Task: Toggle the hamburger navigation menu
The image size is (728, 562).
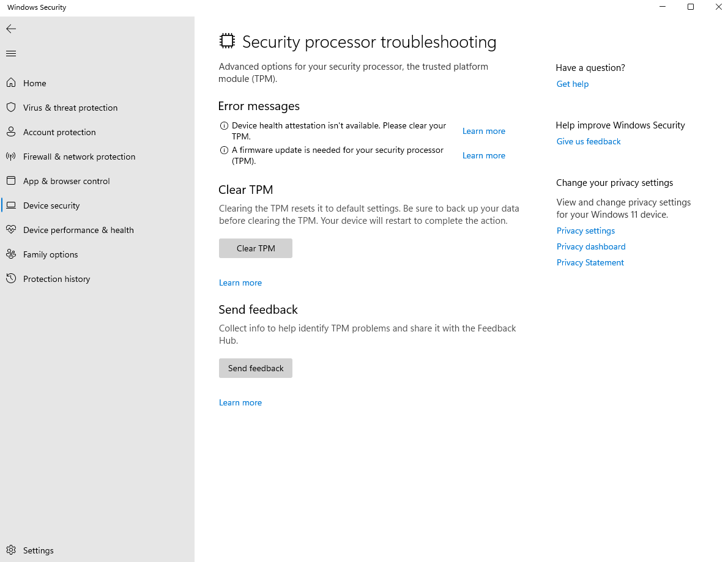Action: pos(11,54)
